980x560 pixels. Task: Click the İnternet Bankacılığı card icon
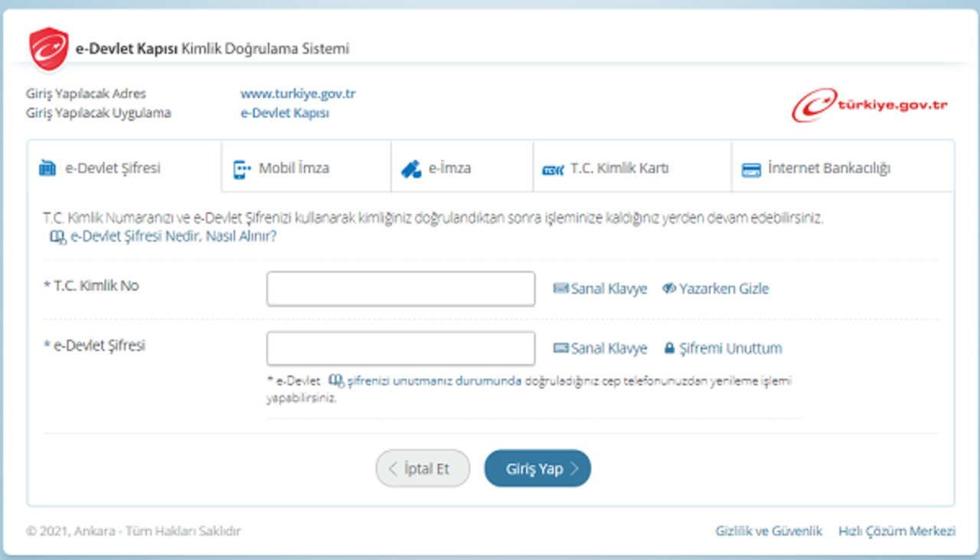pos(751,170)
